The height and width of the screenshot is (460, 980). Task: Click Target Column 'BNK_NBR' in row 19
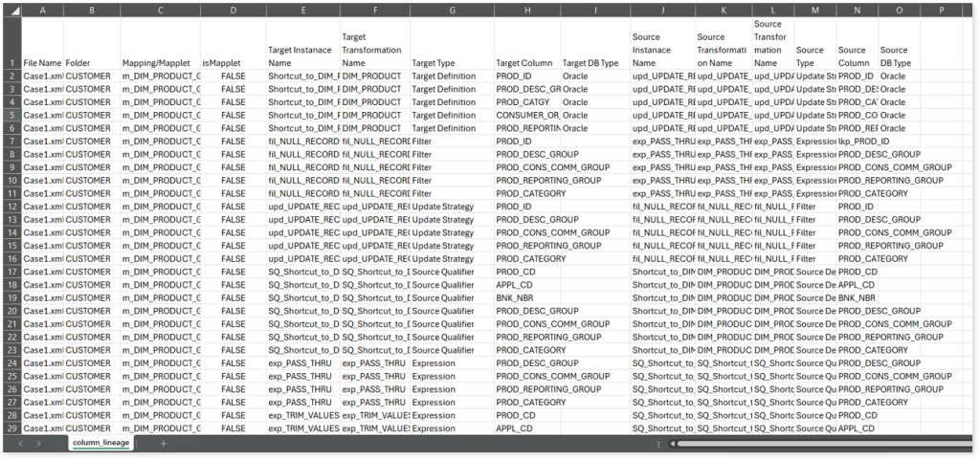[527, 297]
